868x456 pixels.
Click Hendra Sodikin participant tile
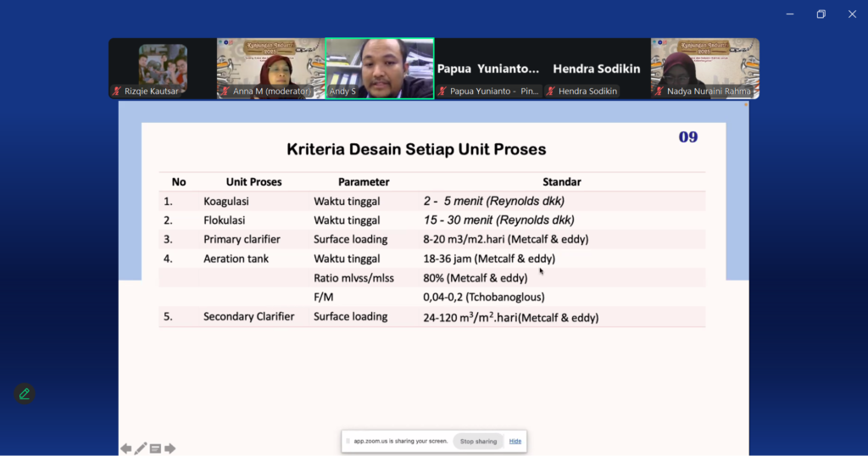597,68
